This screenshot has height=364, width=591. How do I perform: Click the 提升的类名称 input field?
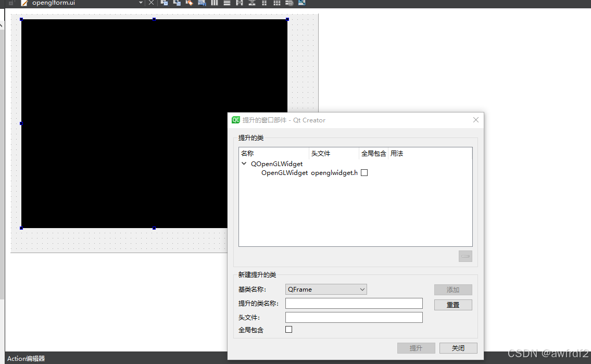(354, 303)
